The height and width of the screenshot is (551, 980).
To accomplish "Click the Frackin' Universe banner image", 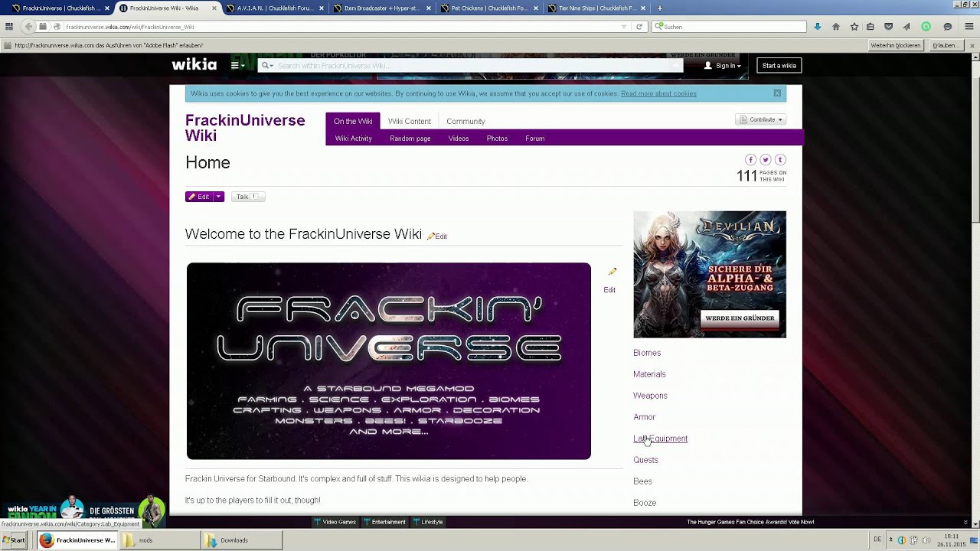I will (x=388, y=361).
